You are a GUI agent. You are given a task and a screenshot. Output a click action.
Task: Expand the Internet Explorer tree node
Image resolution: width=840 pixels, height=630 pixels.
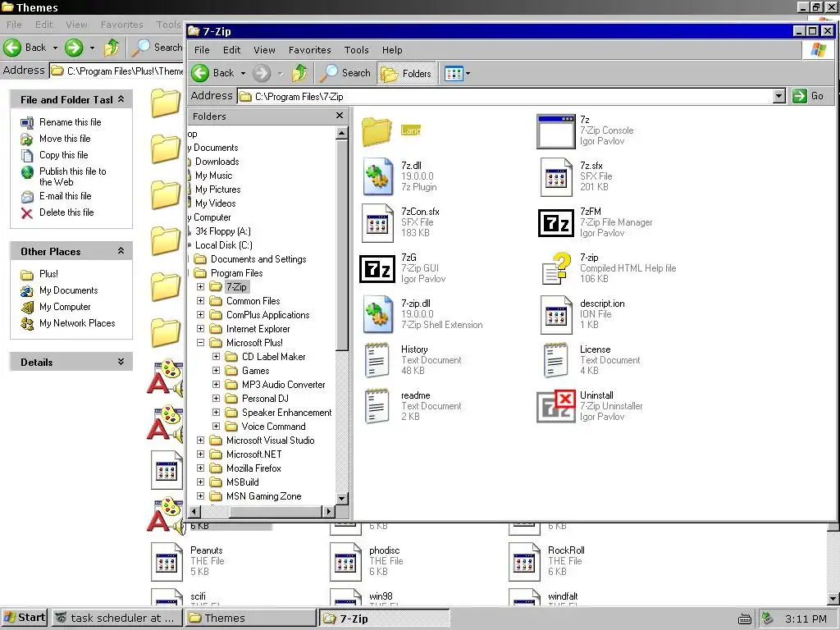pyautogui.click(x=200, y=329)
